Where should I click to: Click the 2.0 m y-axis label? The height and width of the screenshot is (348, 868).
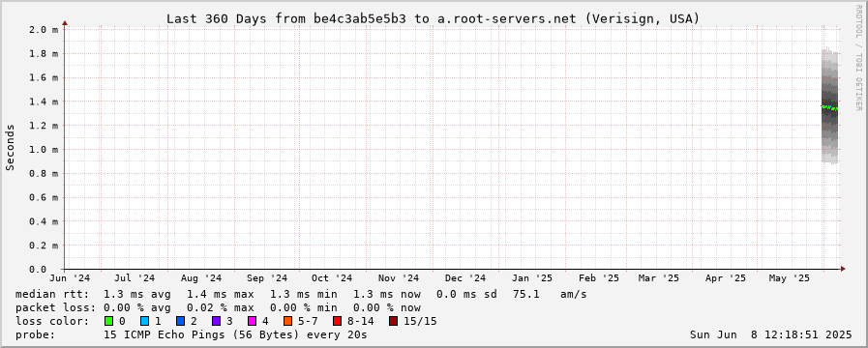pos(44,29)
